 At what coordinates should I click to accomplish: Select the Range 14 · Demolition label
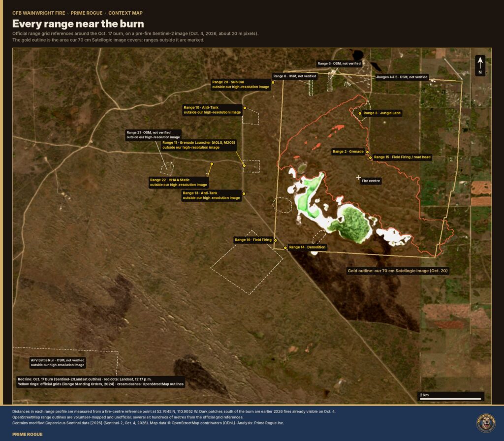[x=307, y=247]
